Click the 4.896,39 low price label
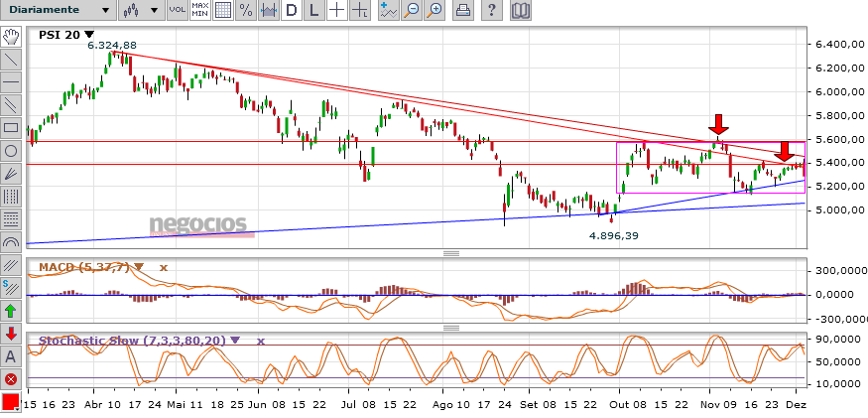 [x=613, y=235]
